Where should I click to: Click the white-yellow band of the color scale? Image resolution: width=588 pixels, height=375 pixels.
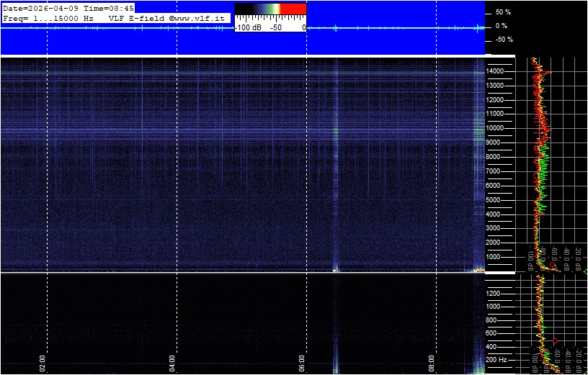tap(277, 9)
